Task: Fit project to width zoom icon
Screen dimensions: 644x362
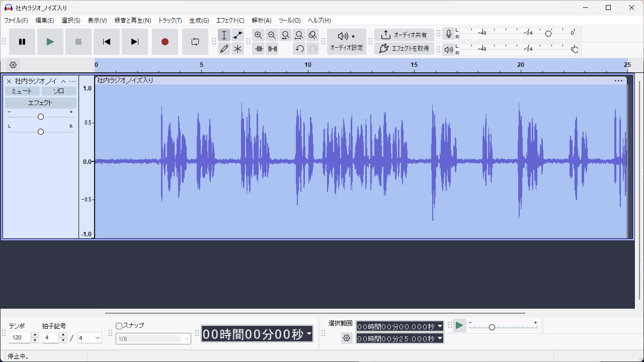Action: pyautogui.click(x=299, y=35)
